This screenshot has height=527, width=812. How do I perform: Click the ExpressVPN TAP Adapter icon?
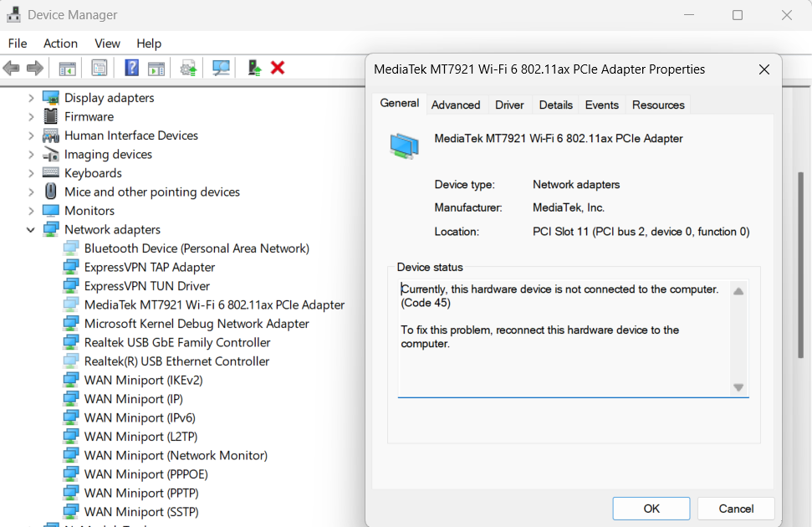click(71, 267)
